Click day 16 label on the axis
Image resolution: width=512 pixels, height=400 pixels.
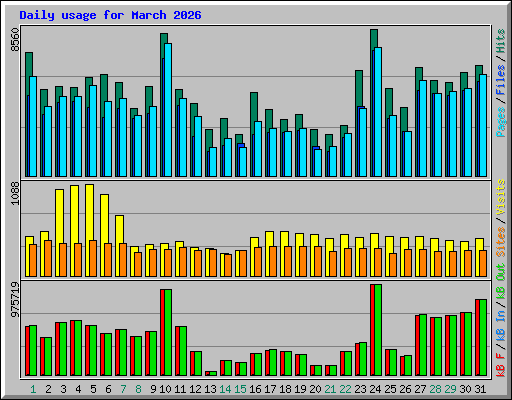[x=255, y=389]
